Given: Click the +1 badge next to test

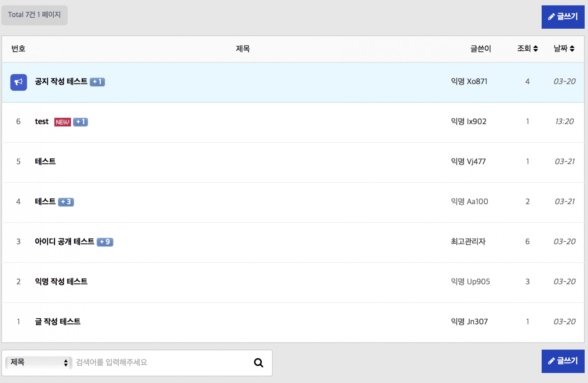Looking at the screenshot, I should [x=80, y=122].
